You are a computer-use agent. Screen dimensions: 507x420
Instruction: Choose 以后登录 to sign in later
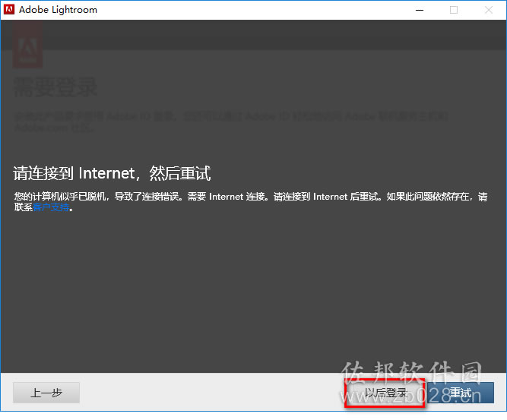point(385,393)
